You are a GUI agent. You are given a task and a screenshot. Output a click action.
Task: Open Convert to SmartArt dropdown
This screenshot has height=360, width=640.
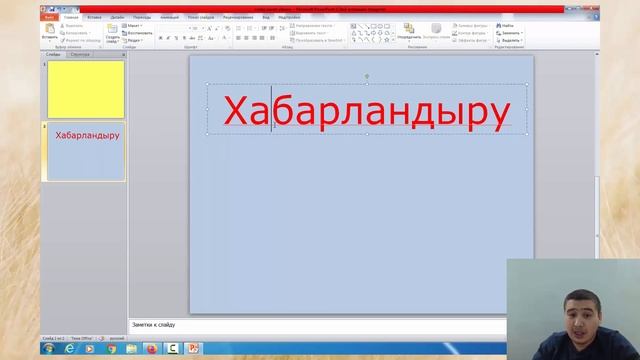click(x=318, y=40)
